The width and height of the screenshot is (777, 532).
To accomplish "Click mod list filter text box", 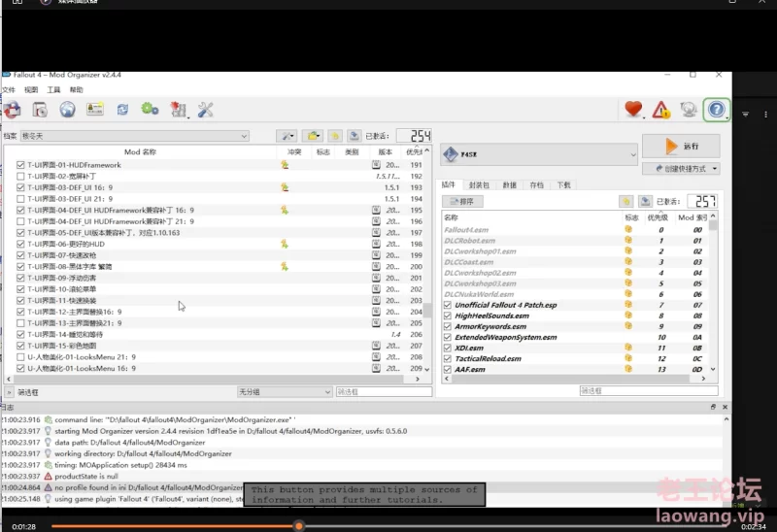I will (x=384, y=391).
